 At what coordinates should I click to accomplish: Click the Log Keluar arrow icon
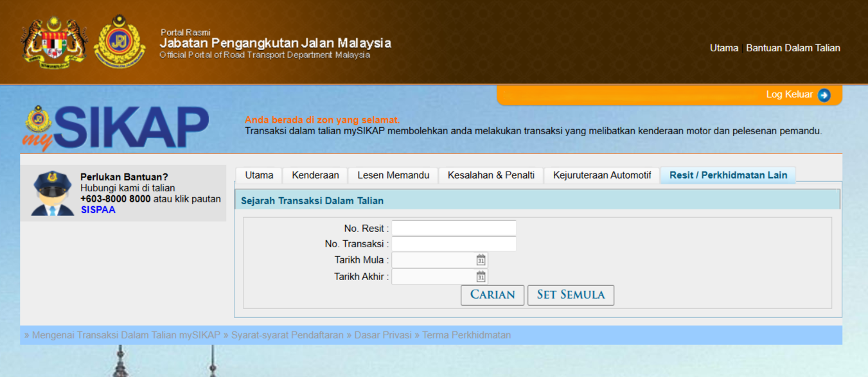(x=824, y=95)
